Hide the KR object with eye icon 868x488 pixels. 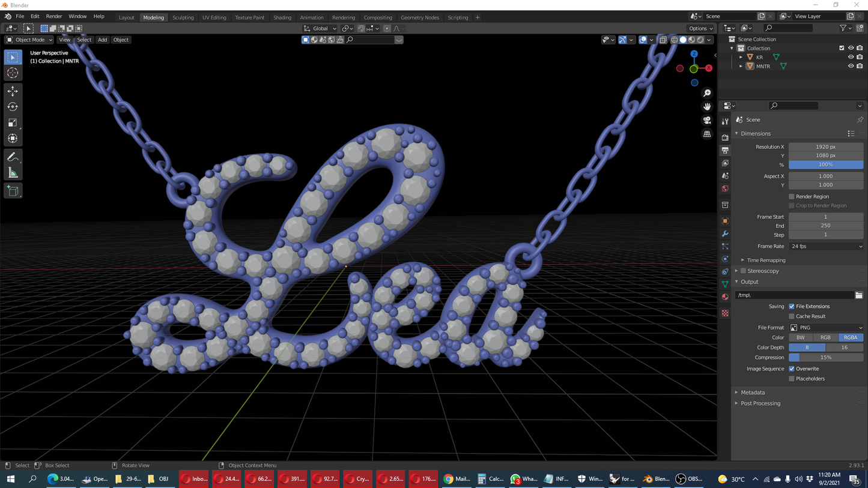coord(851,57)
